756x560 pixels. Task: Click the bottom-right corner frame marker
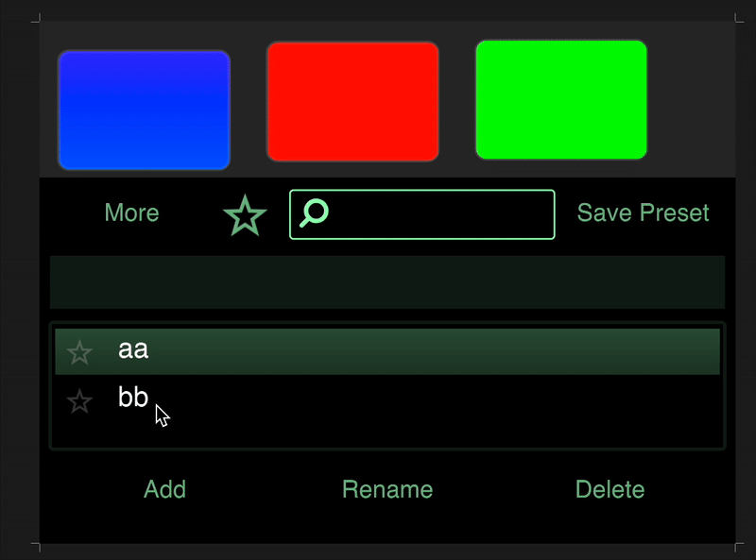738,546
